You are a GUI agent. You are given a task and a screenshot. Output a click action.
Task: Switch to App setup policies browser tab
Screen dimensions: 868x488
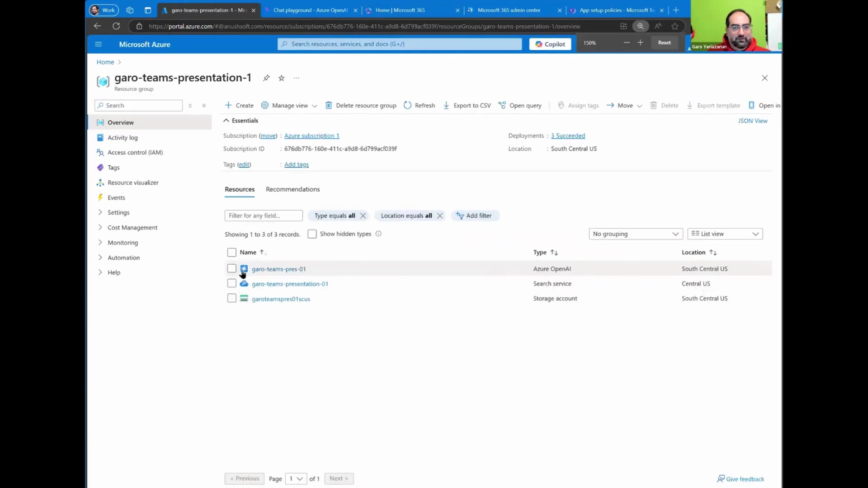click(617, 10)
